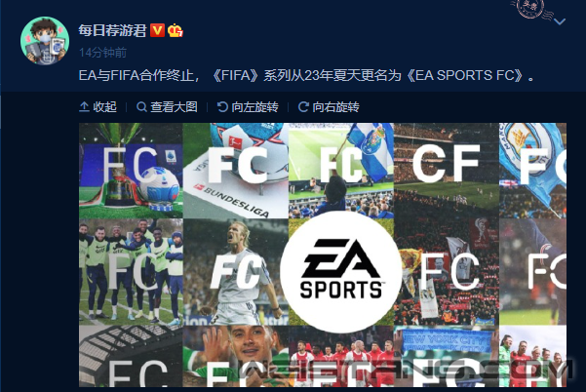This screenshot has height=392, width=586.
Task: Click the orange V verified badge
Action: pos(157,30)
